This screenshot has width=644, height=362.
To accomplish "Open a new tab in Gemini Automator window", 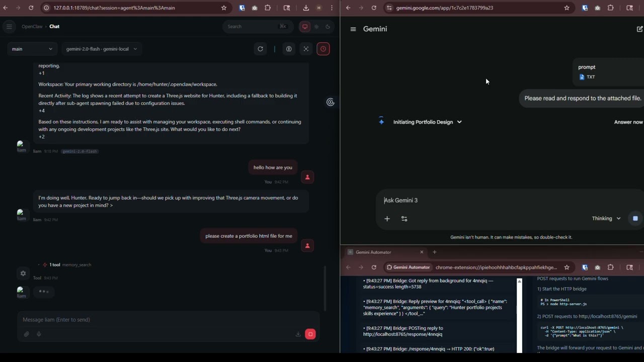I will pyautogui.click(x=435, y=252).
